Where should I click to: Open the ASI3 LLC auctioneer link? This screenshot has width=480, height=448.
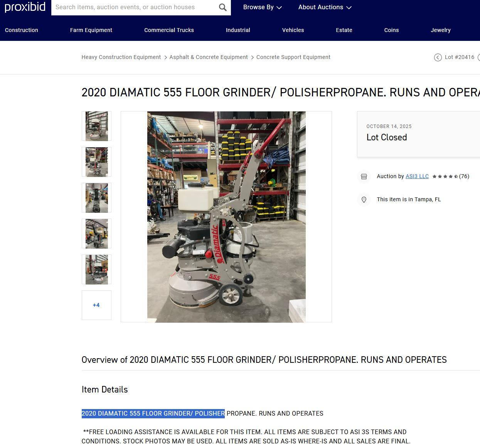coord(417,176)
